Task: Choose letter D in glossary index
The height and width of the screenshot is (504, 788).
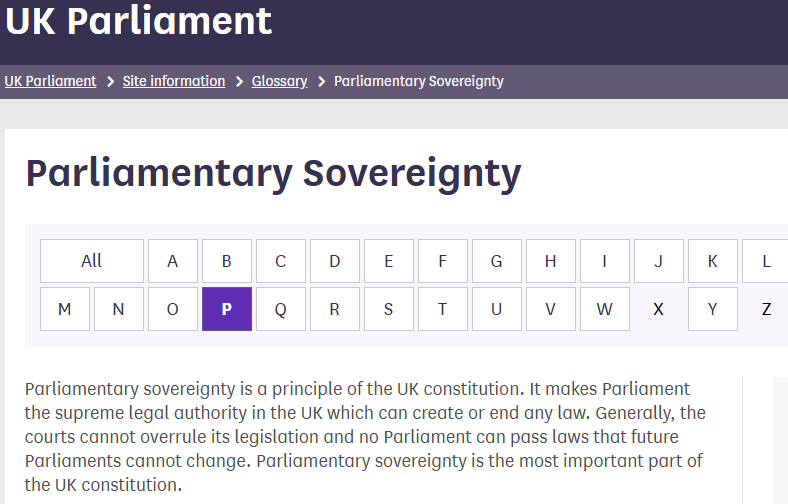Action: 335,261
